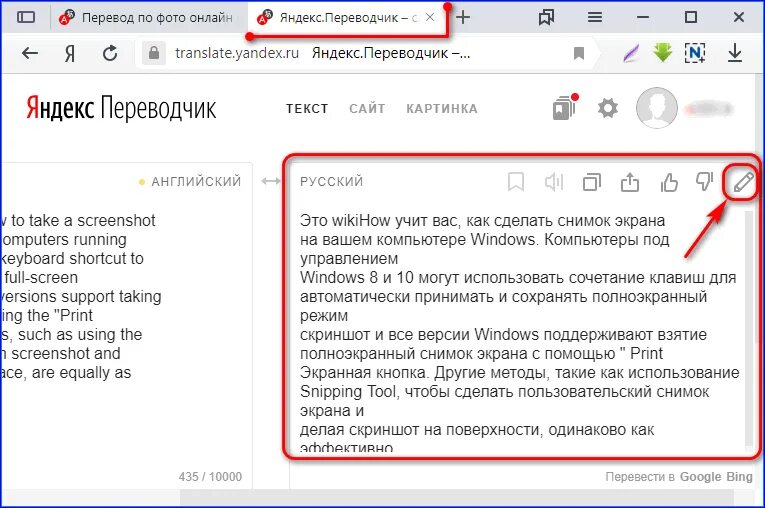Open browser bookmarks collections icon
This screenshot has width=765, height=508.
tap(546, 18)
